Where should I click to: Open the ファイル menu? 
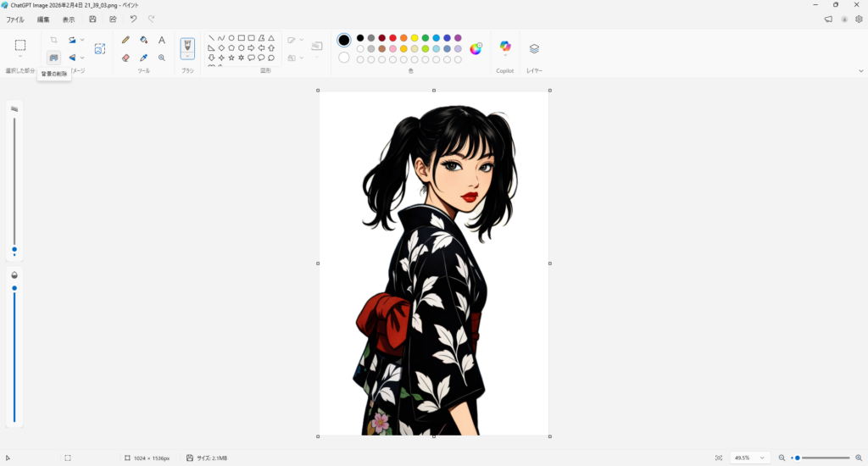pos(15,19)
